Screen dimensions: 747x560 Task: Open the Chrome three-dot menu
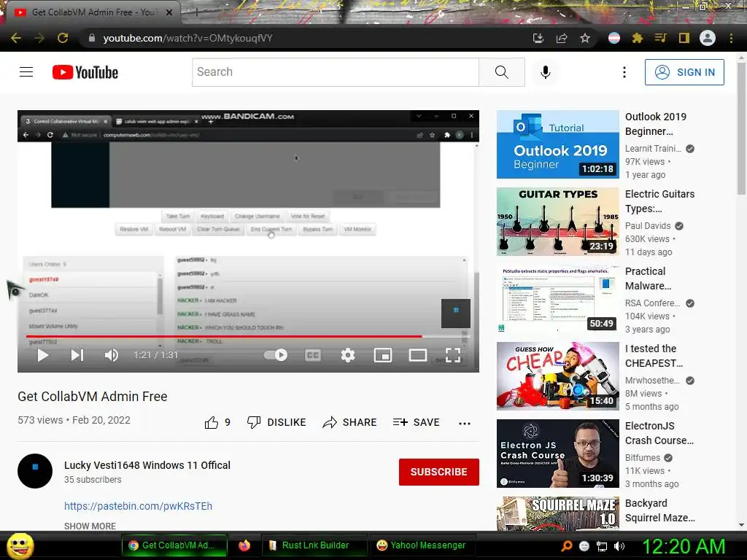tap(731, 38)
